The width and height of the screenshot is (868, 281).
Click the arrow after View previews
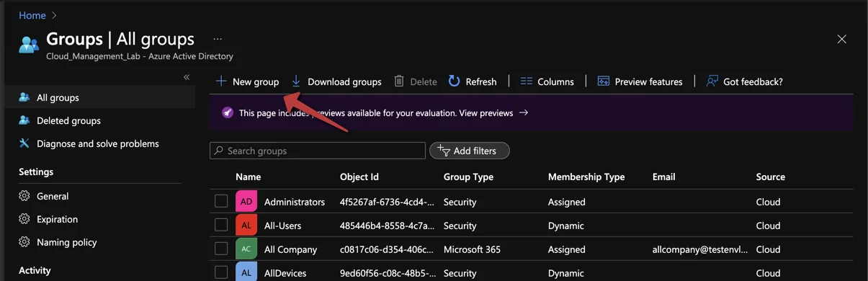pyautogui.click(x=524, y=113)
